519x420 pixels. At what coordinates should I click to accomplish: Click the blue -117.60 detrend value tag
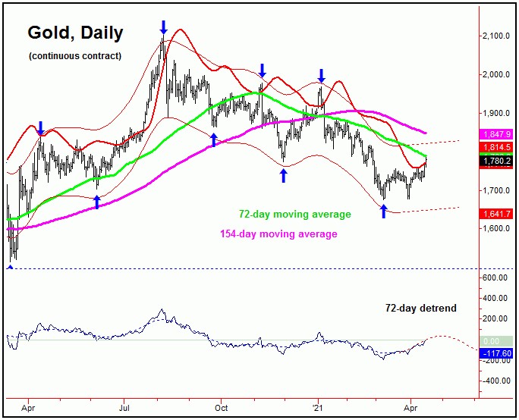click(x=497, y=353)
